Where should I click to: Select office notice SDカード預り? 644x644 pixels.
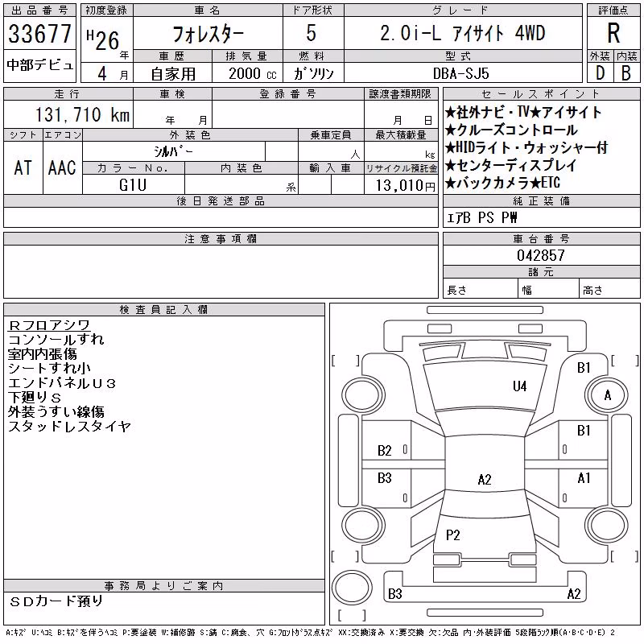coord(56,601)
